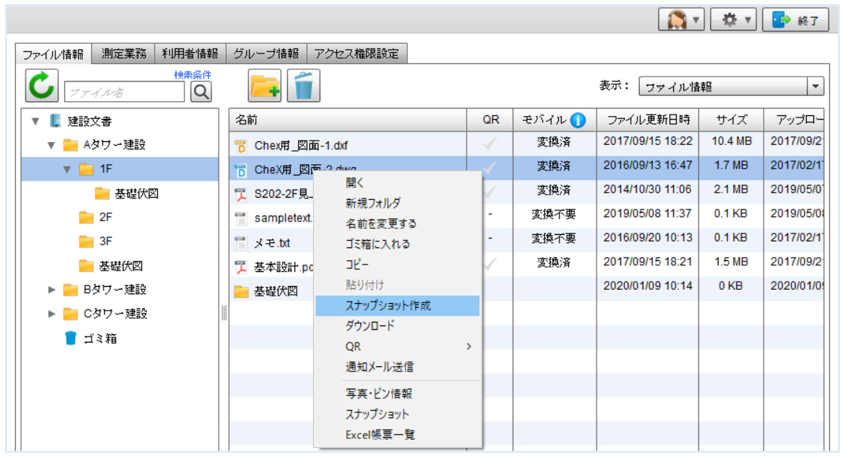Image resolution: width=844 pixels, height=460 pixels.
Task: Click the green refresh icon
Action: click(x=42, y=87)
